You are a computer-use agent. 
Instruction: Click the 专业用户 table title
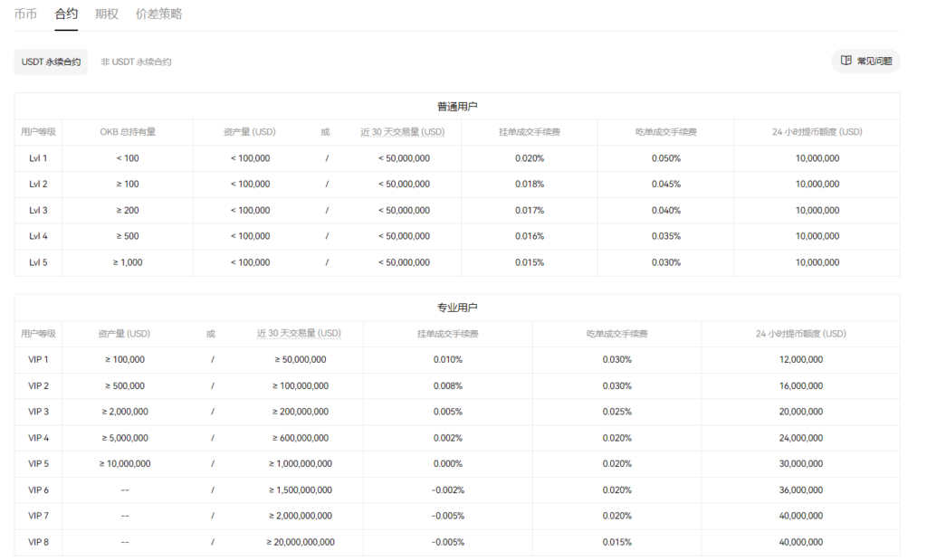[457, 308]
